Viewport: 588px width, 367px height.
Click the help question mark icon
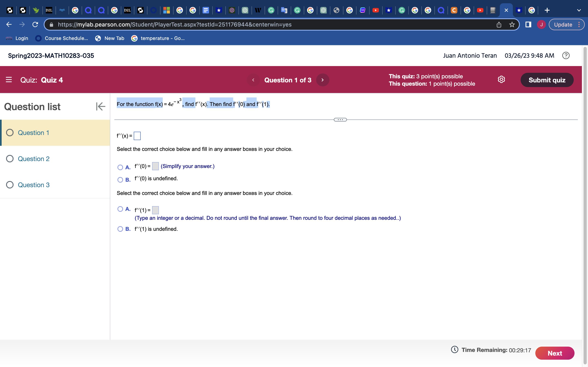(x=566, y=55)
